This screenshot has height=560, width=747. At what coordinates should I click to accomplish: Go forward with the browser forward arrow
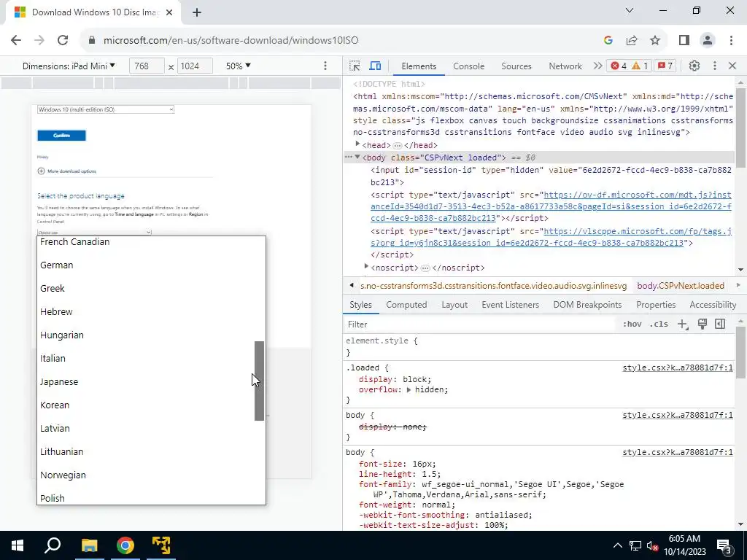point(39,41)
